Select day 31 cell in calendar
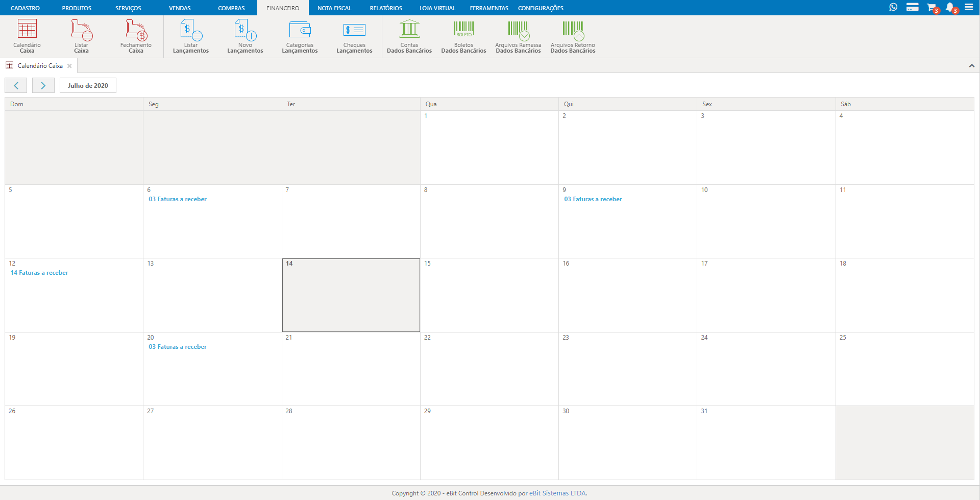 pyautogui.click(x=766, y=443)
